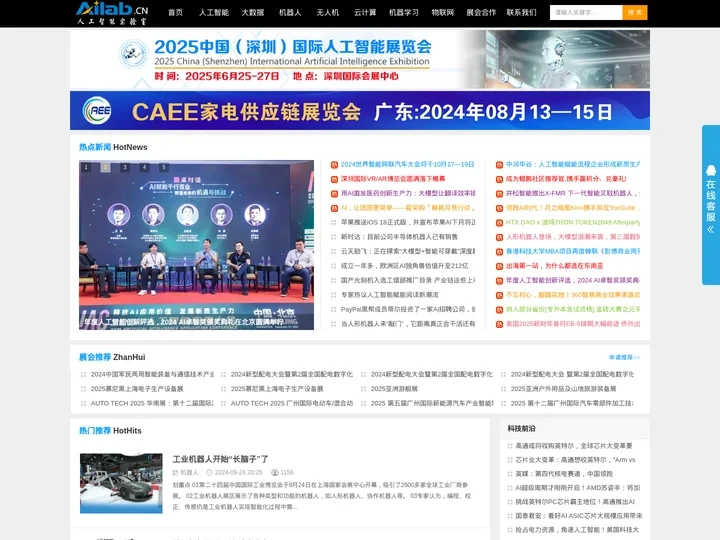Click the online customer service headset icon
Image resolution: width=720 pixels, height=540 pixels.
pyautogui.click(x=711, y=170)
